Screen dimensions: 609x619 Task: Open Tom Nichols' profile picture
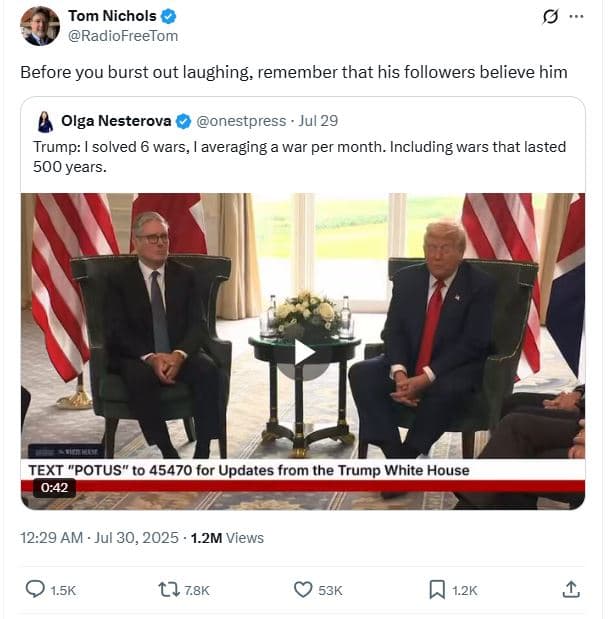[40, 26]
